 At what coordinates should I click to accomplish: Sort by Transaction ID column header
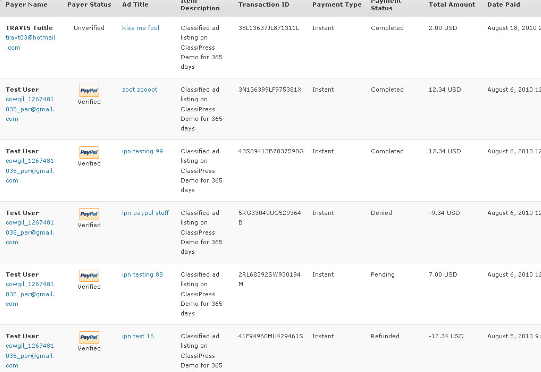coord(264,5)
